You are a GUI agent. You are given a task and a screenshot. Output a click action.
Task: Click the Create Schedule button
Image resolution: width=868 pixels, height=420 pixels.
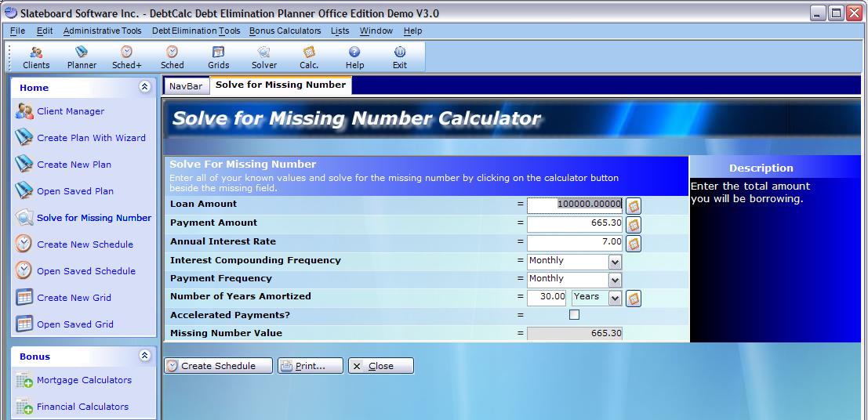coord(219,366)
